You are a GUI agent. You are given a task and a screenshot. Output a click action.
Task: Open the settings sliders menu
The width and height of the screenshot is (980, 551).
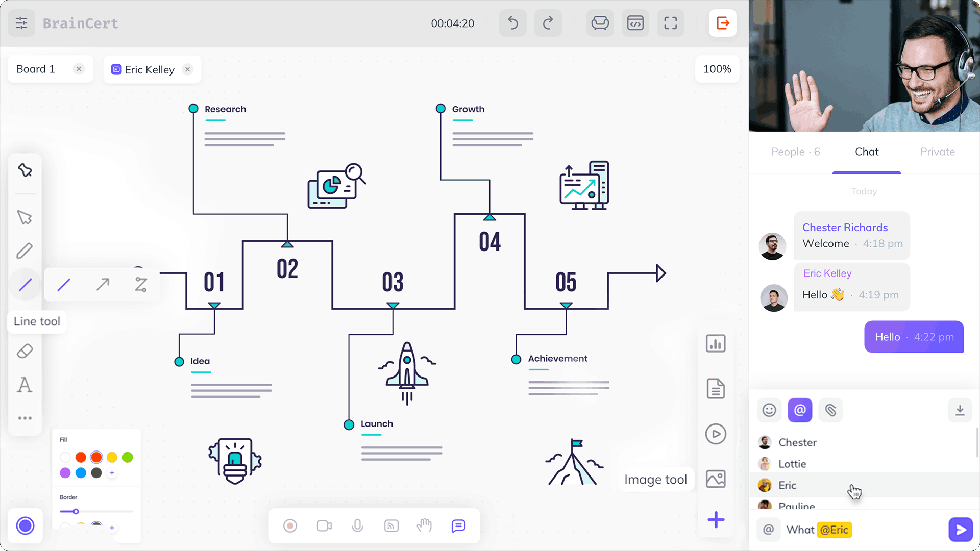click(x=21, y=23)
